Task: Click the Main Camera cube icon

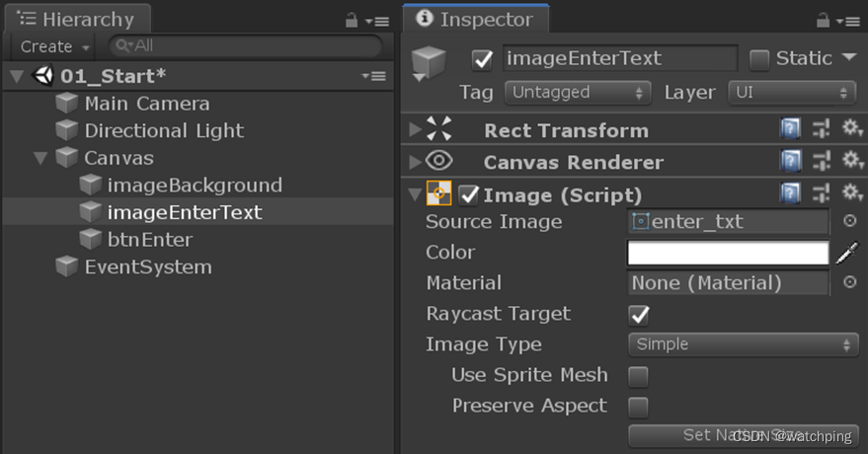Action: (67, 104)
